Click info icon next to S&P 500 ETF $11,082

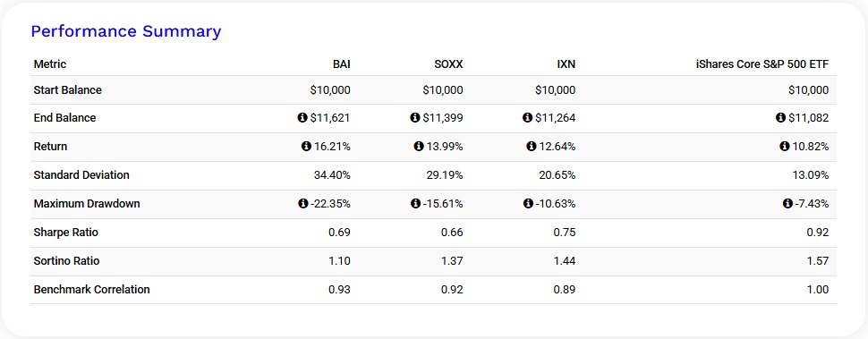[780, 118]
